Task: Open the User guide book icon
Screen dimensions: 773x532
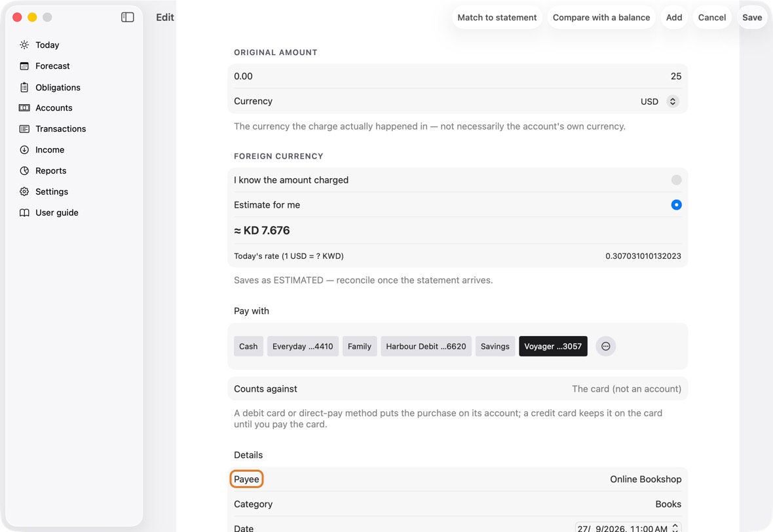Action: tap(24, 212)
